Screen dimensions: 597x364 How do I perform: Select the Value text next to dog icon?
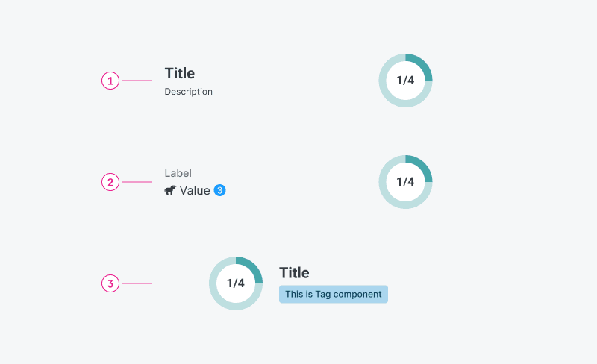click(x=195, y=191)
